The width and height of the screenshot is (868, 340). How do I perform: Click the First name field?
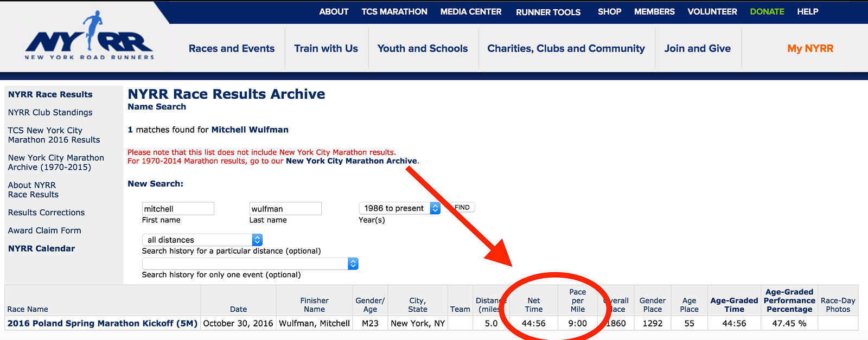(178, 209)
